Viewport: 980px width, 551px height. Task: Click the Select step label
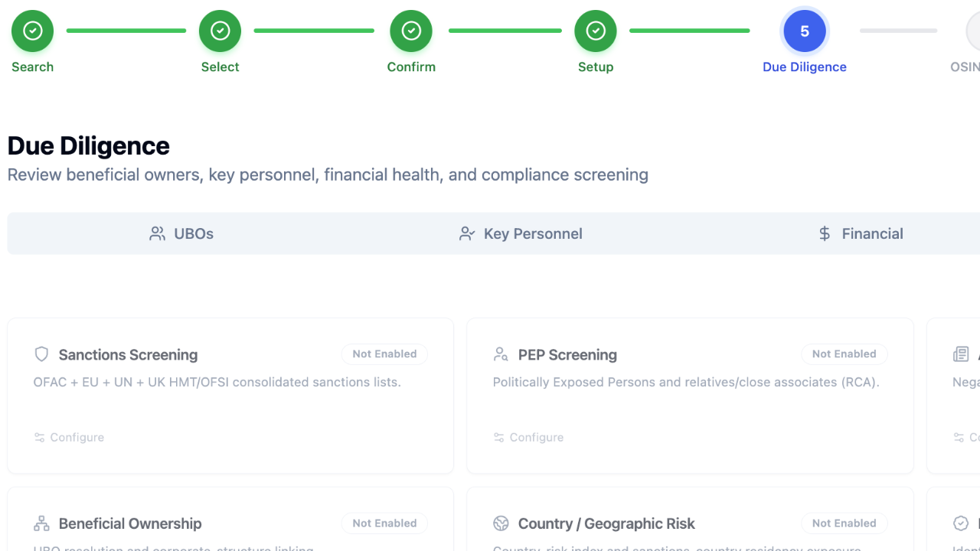tap(220, 67)
